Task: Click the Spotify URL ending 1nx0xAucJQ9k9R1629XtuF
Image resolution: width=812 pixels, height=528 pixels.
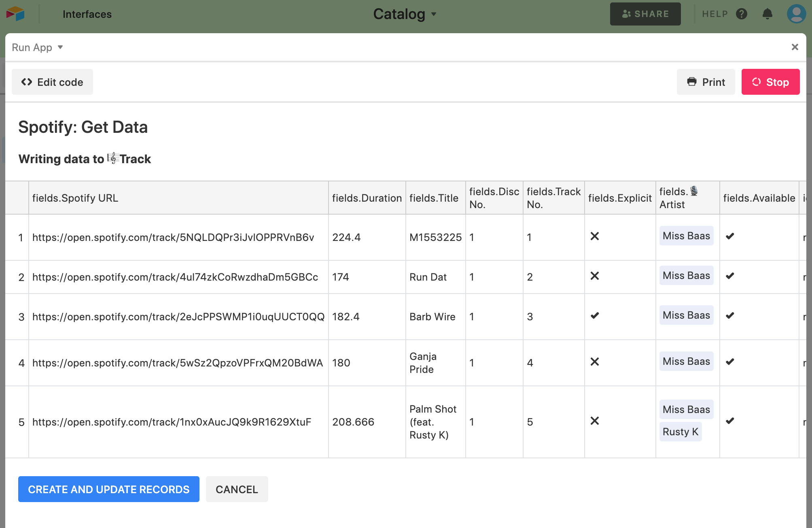Action: coord(172,422)
